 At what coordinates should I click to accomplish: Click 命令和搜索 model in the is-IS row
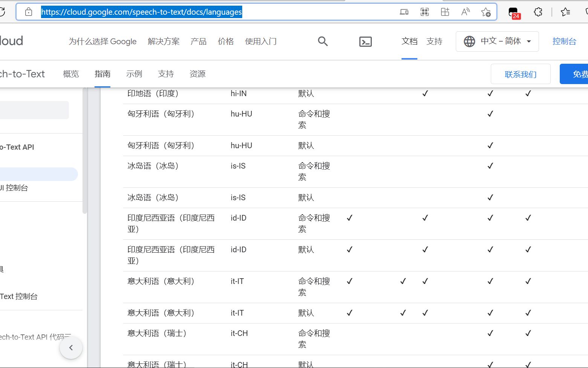click(314, 172)
